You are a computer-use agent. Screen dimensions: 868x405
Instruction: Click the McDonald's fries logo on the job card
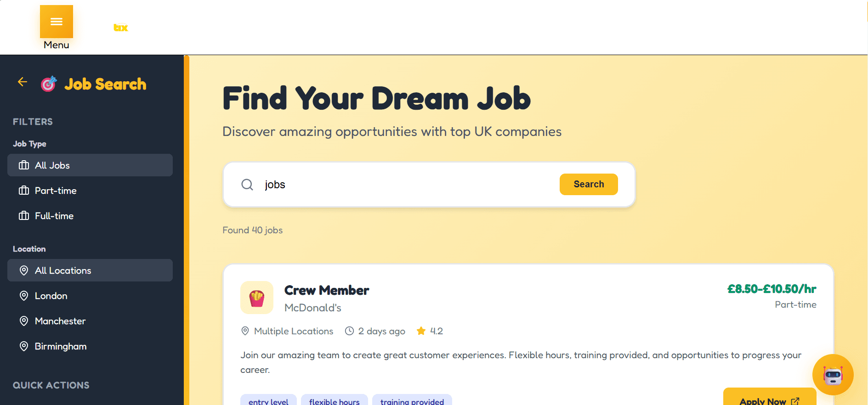(x=256, y=298)
